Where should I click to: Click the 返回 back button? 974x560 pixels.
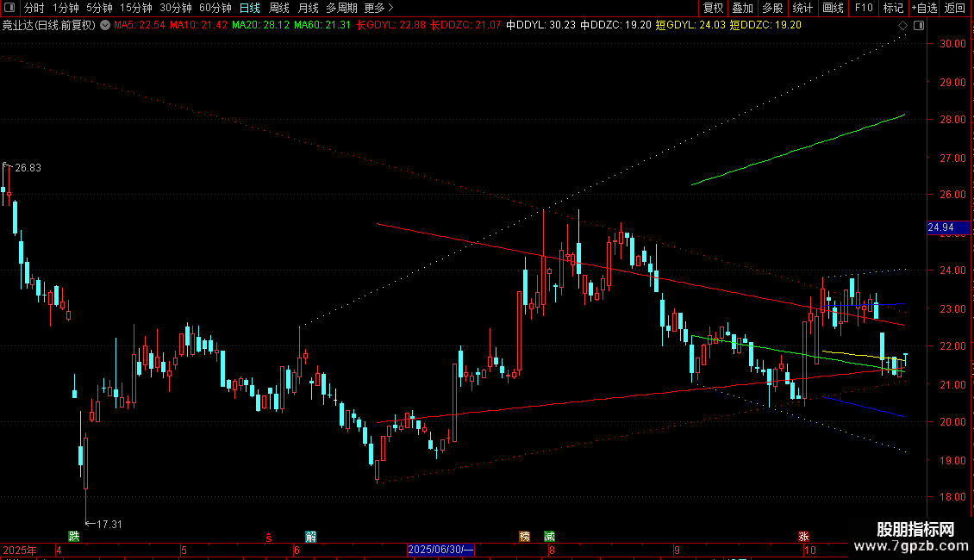point(955,8)
